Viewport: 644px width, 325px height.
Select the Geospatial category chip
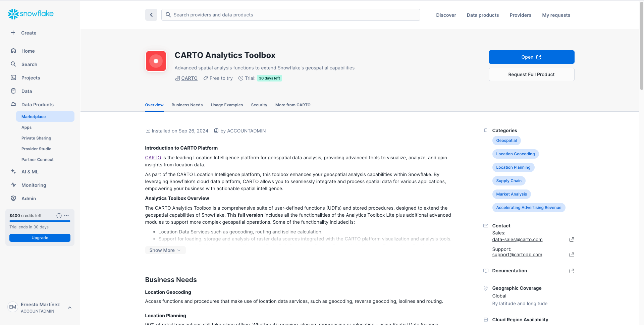[x=506, y=141]
